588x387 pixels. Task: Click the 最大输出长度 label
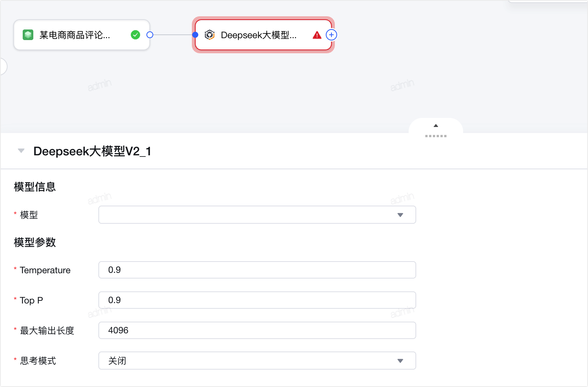[47, 331]
